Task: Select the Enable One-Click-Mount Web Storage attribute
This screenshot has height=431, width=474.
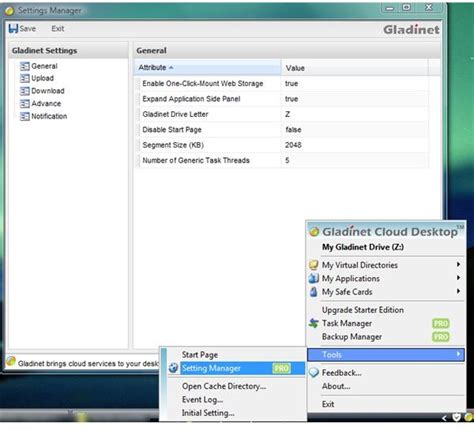Action: click(203, 84)
